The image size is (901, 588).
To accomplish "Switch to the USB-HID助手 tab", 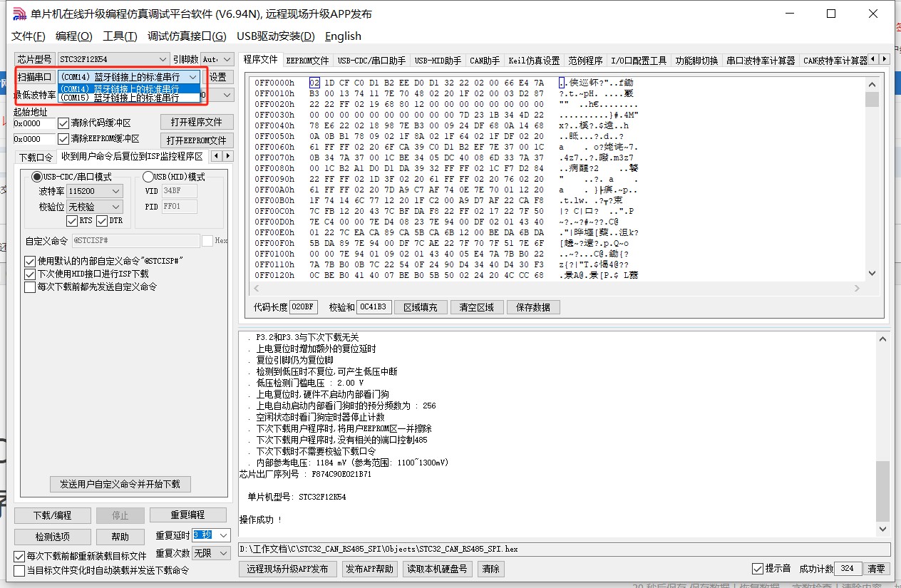I will (438, 61).
